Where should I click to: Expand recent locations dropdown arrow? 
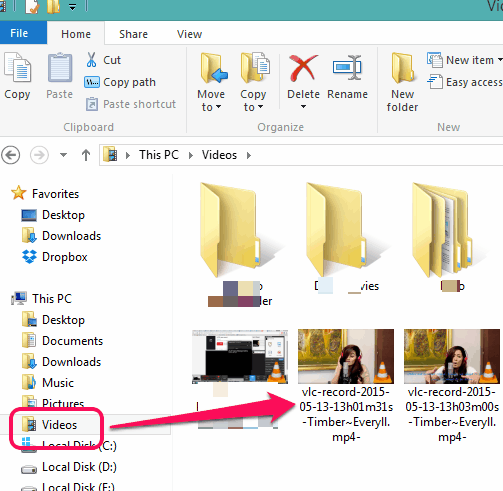coord(63,155)
